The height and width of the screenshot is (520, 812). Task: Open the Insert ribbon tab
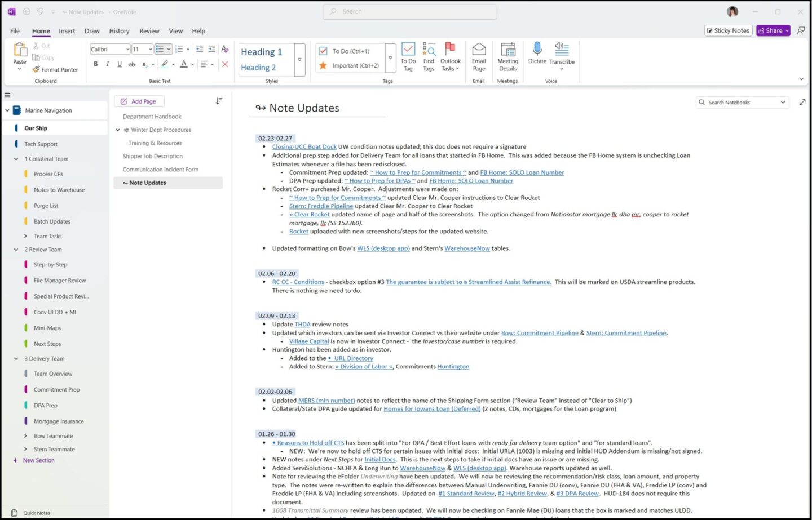point(67,31)
